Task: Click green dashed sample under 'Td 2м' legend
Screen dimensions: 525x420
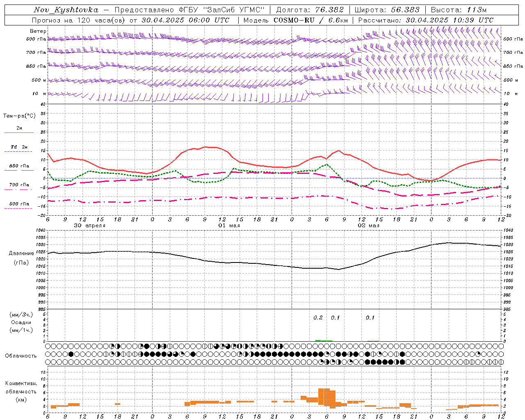Action: pyautogui.click(x=18, y=151)
